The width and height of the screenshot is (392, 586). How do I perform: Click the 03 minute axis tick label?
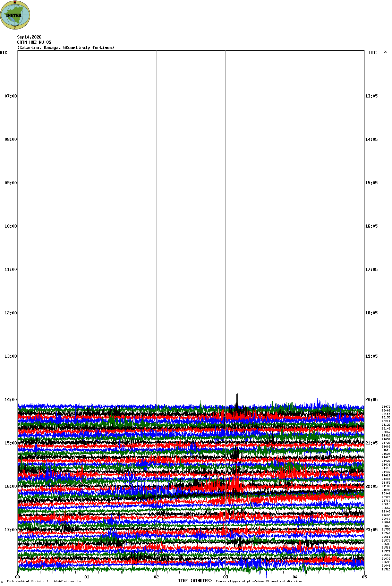pyautogui.click(x=226, y=577)
